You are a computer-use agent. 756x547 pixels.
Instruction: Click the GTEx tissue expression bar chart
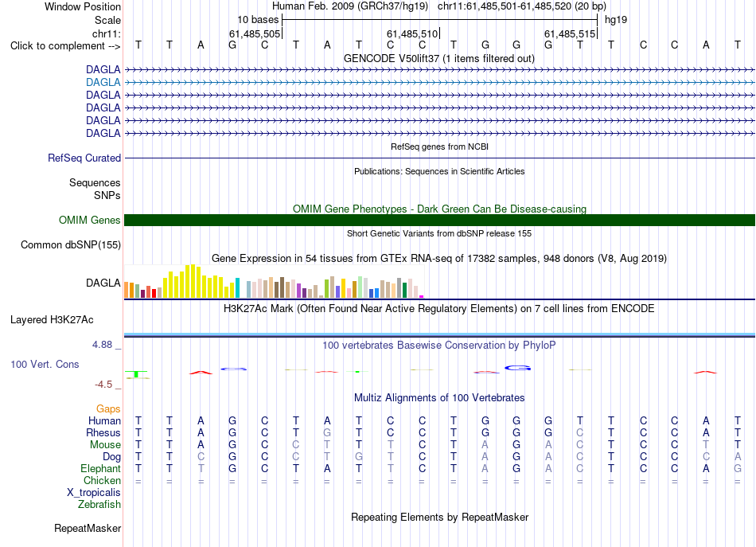coord(274,281)
